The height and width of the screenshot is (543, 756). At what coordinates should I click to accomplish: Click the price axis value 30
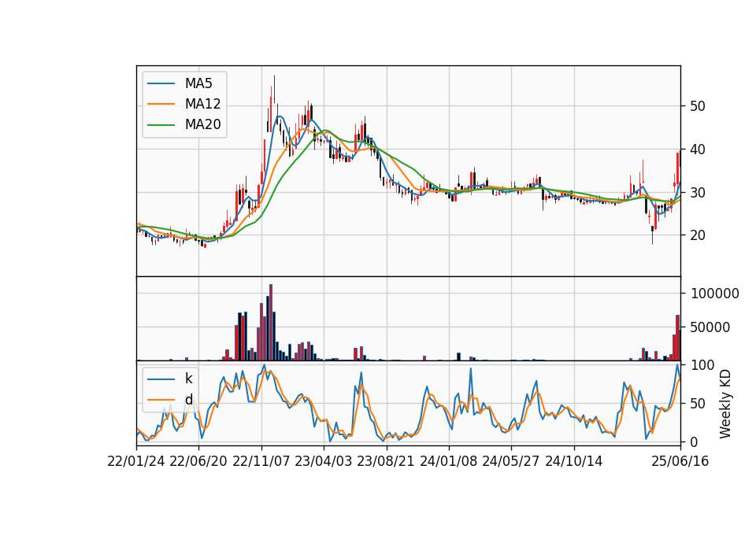[x=698, y=192]
